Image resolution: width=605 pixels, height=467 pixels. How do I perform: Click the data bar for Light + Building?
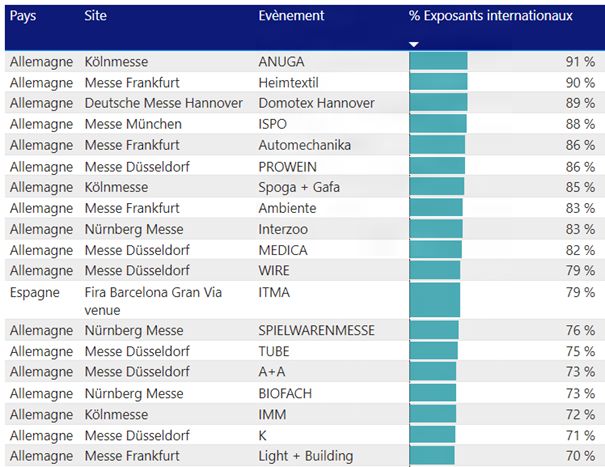(430, 456)
